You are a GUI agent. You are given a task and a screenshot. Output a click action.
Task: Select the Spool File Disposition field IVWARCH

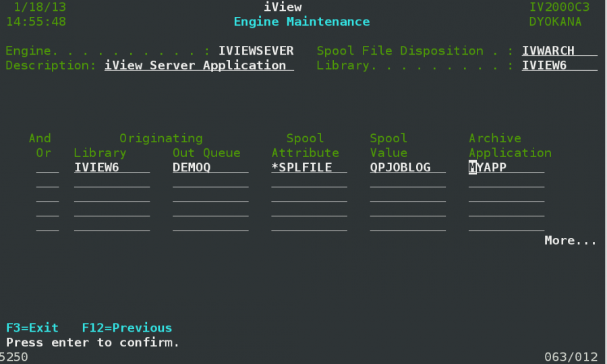tap(559, 51)
